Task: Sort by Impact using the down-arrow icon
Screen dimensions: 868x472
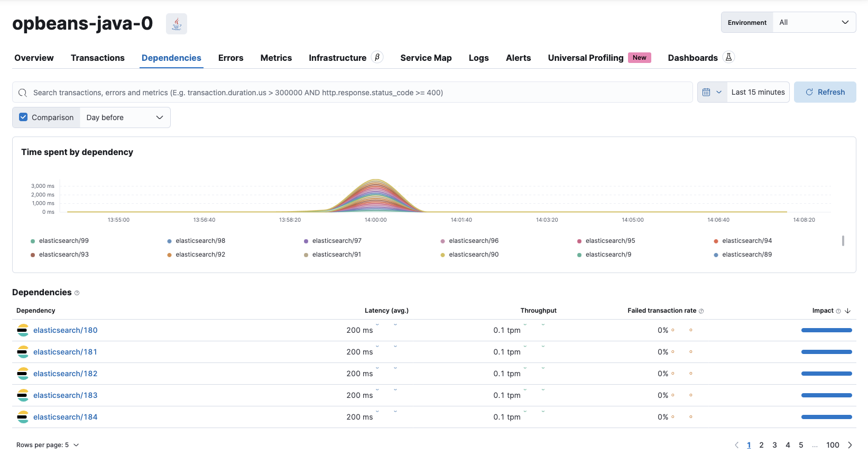Action: tap(847, 311)
